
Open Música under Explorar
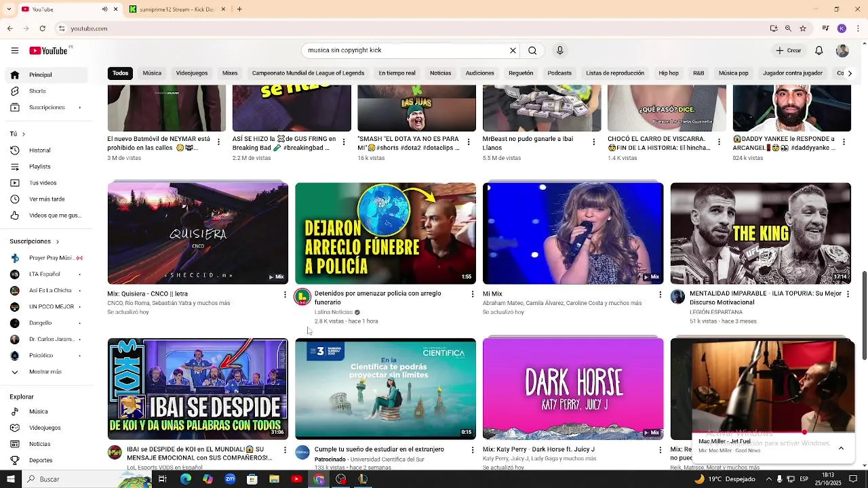tap(38, 411)
